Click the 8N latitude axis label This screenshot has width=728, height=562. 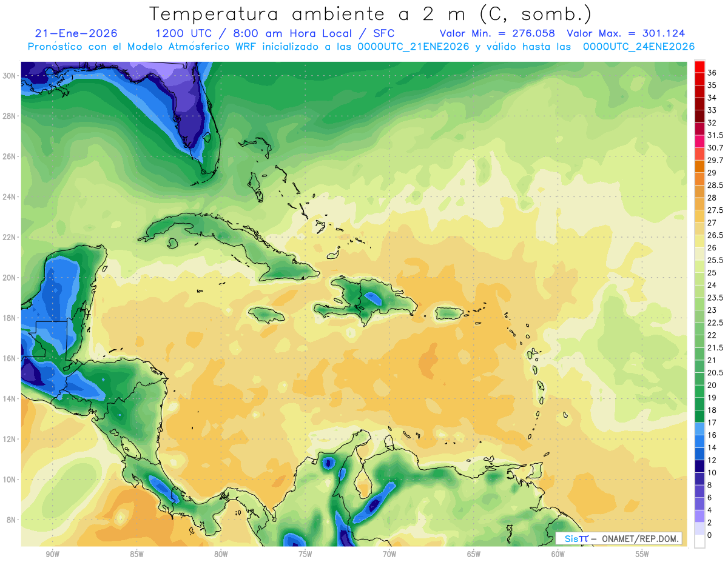pos(12,520)
